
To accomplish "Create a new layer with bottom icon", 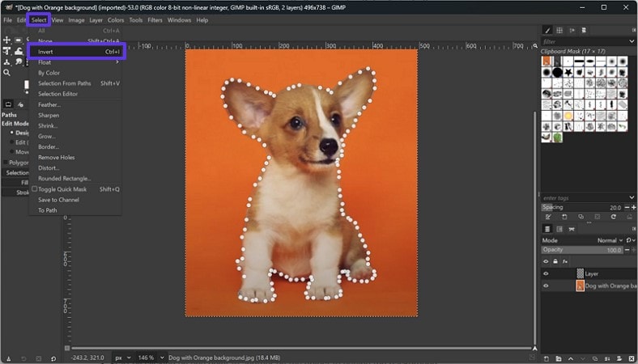I will click(547, 358).
